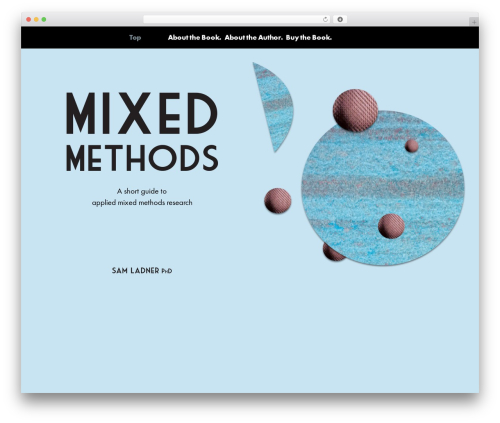Close the window with red button
500x423 pixels.
pos(29,20)
